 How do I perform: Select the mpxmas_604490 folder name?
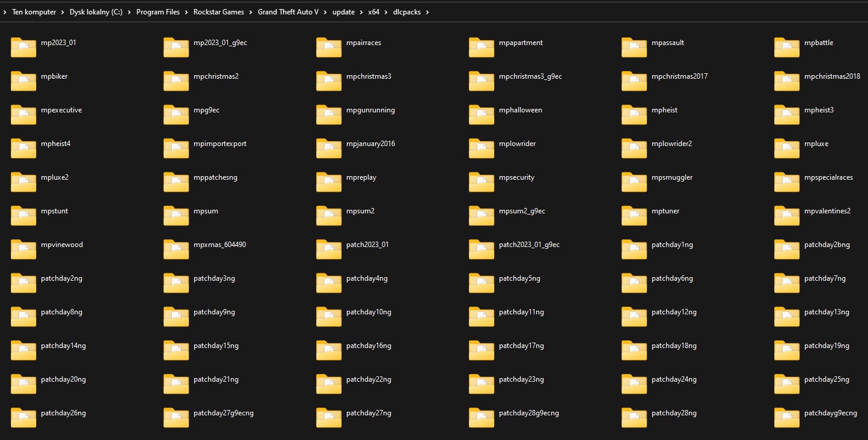pos(219,245)
